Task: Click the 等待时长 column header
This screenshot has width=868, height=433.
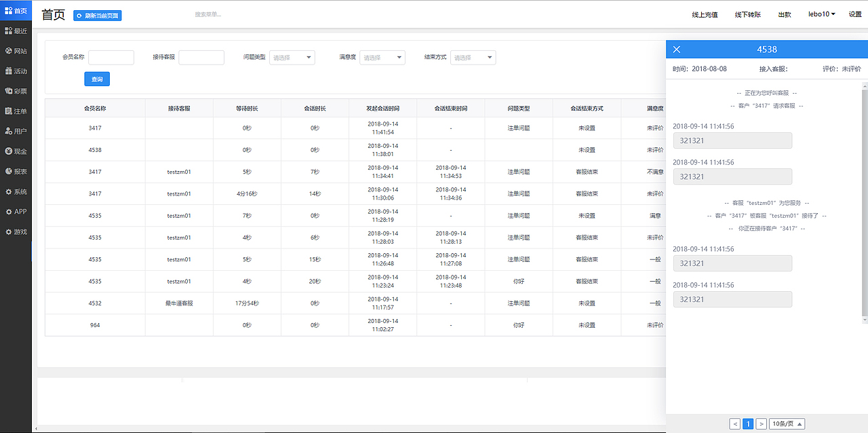Action: coord(247,109)
